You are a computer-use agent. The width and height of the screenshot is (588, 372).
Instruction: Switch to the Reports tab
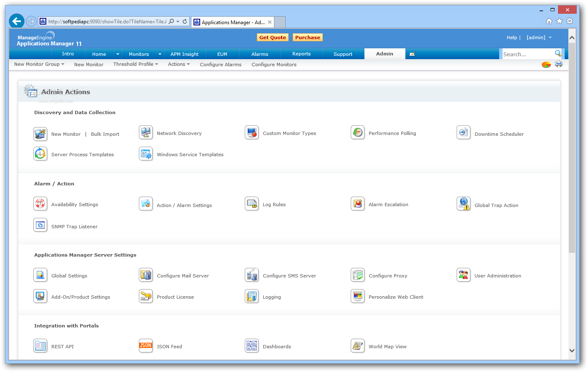click(302, 54)
